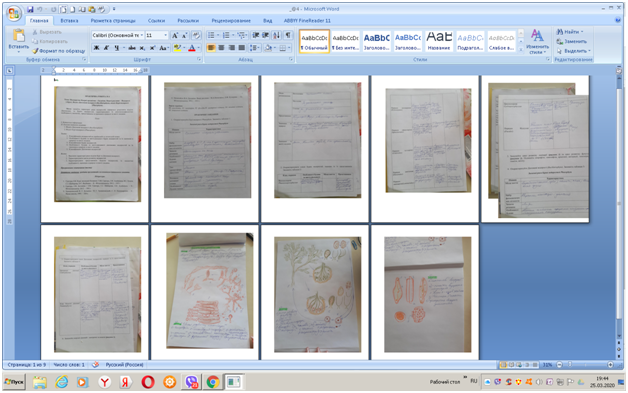628x393 pixels.
Task: Open Google Chrome from the taskbar
Action: (x=213, y=382)
